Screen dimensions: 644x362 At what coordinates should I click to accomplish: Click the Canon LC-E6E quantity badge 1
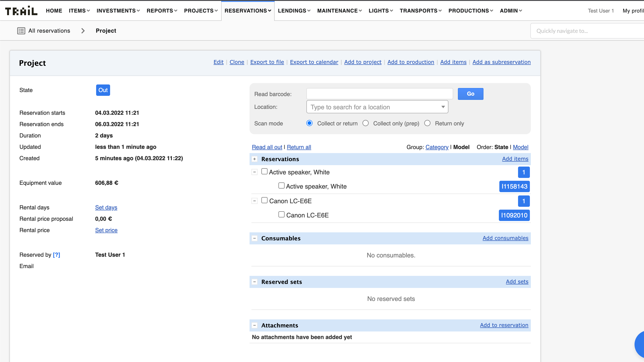(x=524, y=201)
